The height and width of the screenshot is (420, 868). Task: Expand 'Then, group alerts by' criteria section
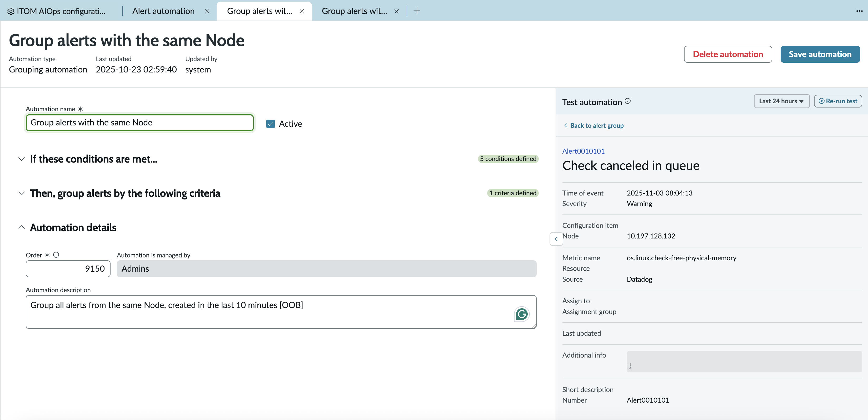pos(22,193)
